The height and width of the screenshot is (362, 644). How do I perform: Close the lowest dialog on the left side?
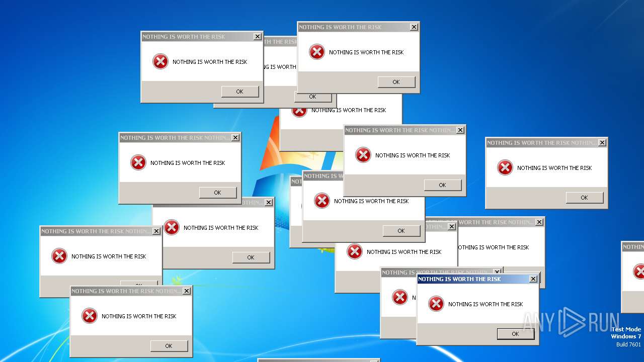187,291
